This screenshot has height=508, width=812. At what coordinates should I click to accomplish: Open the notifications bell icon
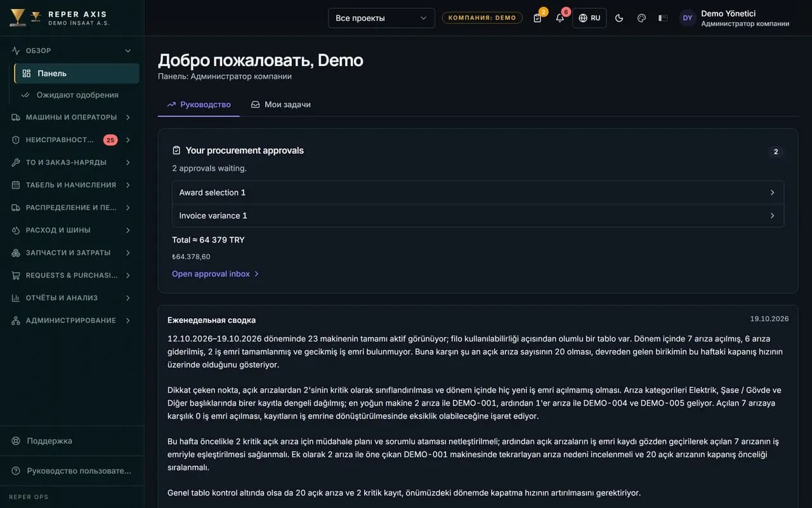tap(560, 18)
